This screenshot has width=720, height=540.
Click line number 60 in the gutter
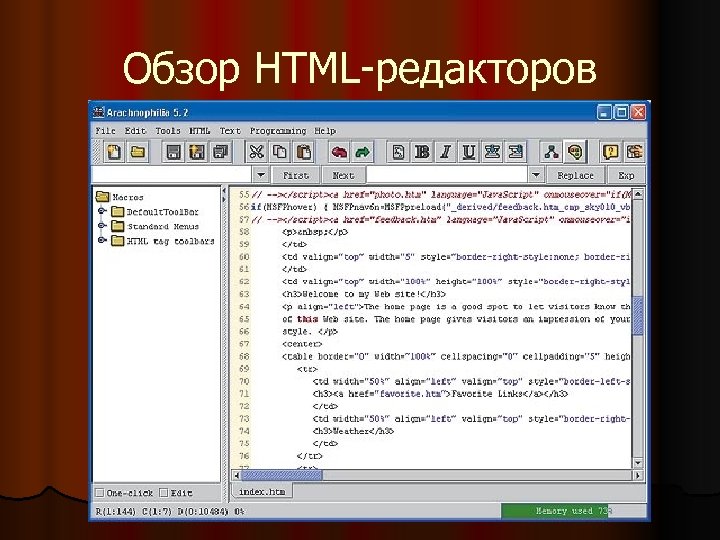pyautogui.click(x=244, y=257)
